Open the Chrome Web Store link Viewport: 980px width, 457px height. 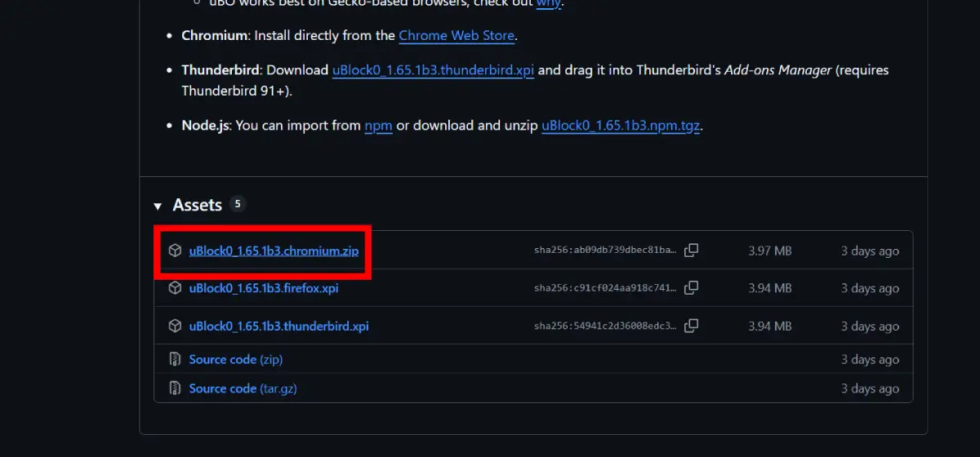pyautogui.click(x=457, y=36)
